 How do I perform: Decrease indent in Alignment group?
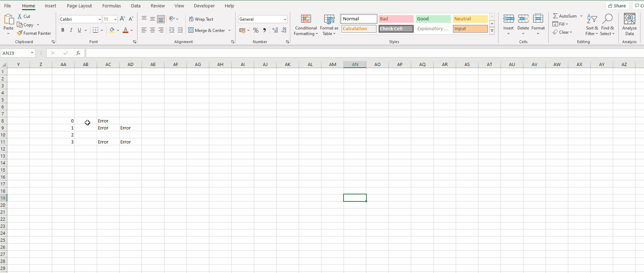coord(172,30)
